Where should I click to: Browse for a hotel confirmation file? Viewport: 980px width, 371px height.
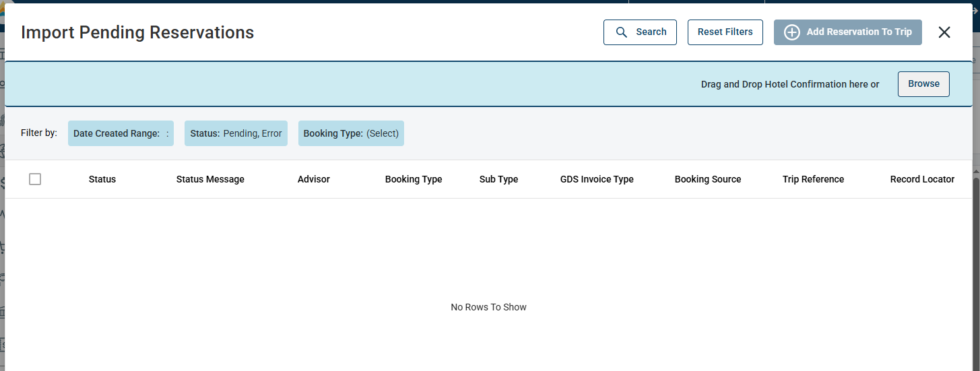[x=923, y=84]
